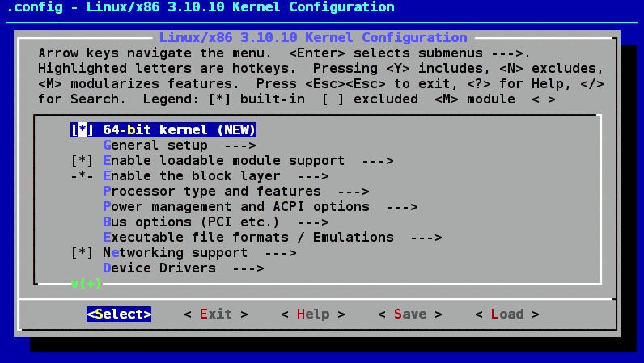Click the Networking support submenu arrow
Viewport: 644px width, 363px height.
point(281,253)
